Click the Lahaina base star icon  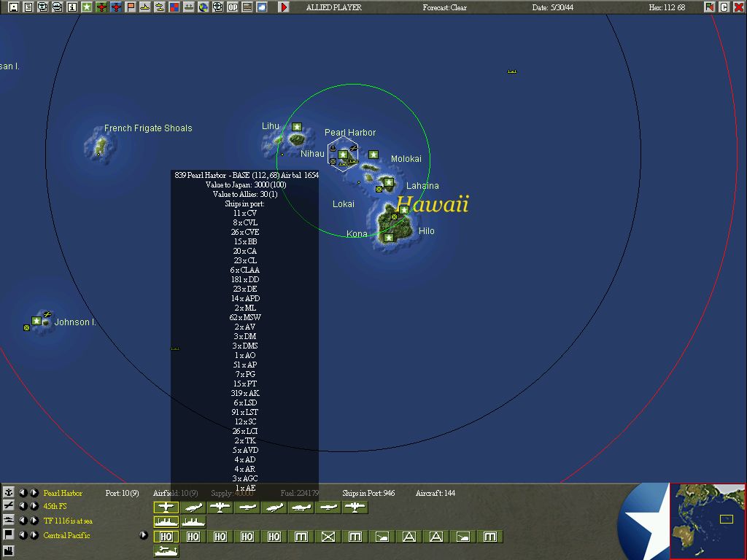coord(389,182)
